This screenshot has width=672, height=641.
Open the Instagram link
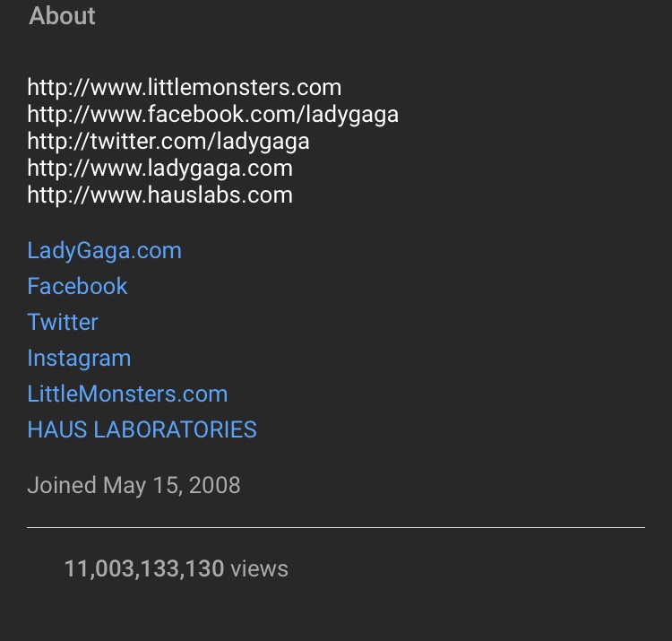point(79,359)
